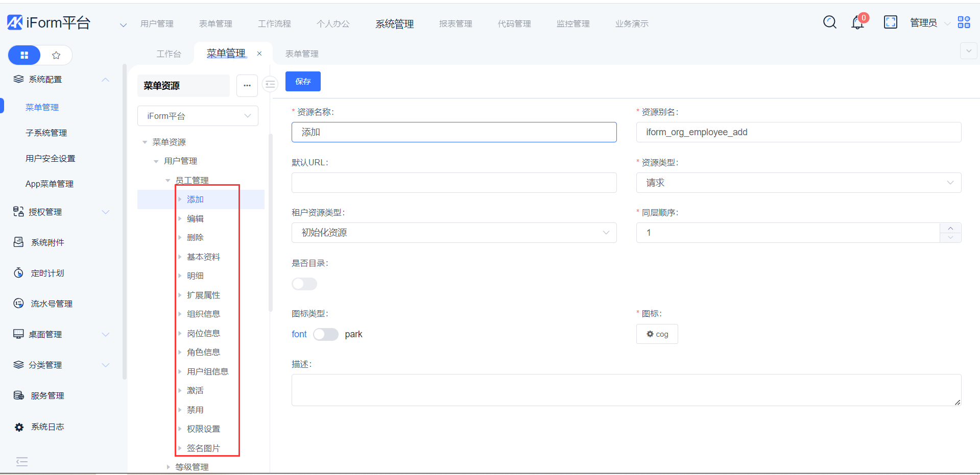Open the menu resource more options button
The image size is (980, 475).
(247, 86)
